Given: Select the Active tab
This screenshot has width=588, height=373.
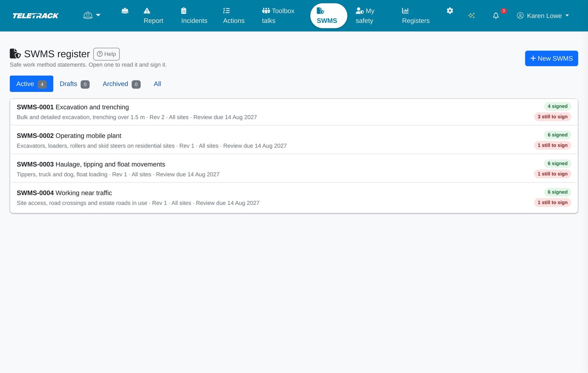Looking at the screenshot, I should pos(31,84).
